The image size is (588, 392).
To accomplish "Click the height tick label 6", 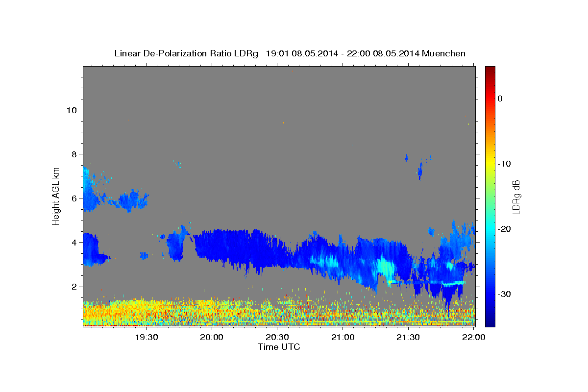I will (x=74, y=198).
